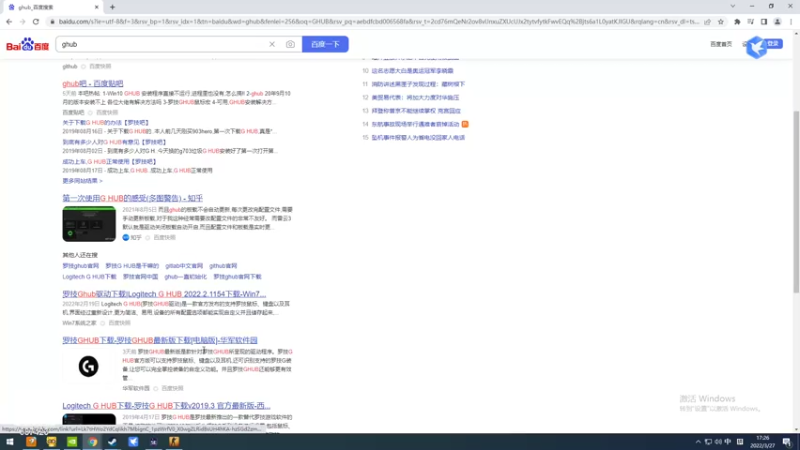Open the orange taskbar app icon

[x=31, y=442]
